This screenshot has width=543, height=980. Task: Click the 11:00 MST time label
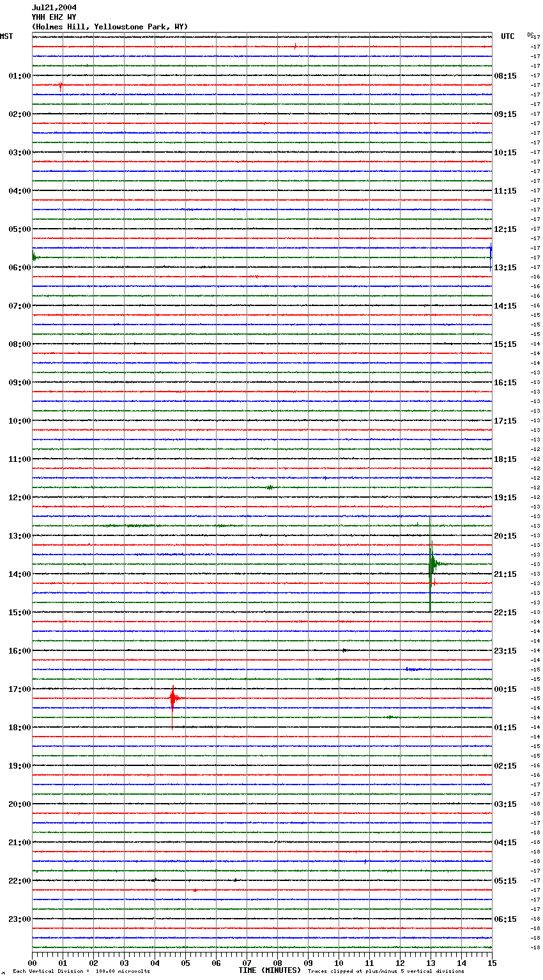(20, 459)
